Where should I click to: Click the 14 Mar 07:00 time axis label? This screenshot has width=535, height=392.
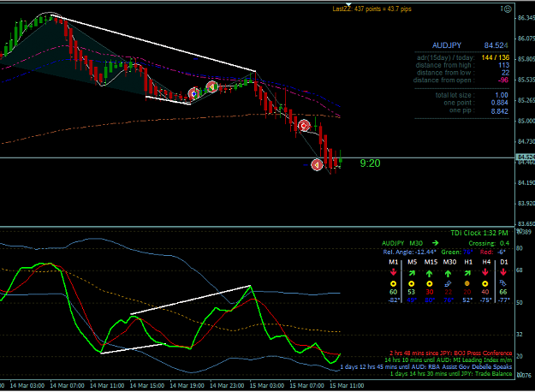(x=68, y=385)
